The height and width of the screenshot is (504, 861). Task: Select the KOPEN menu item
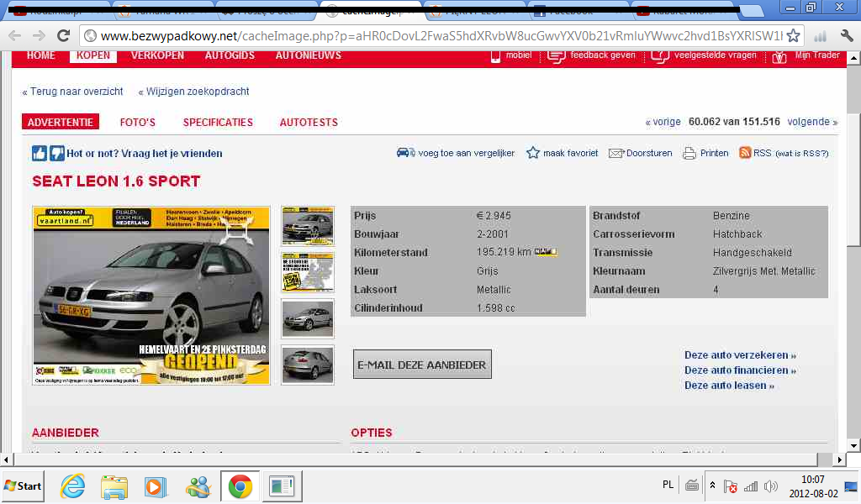93,55
